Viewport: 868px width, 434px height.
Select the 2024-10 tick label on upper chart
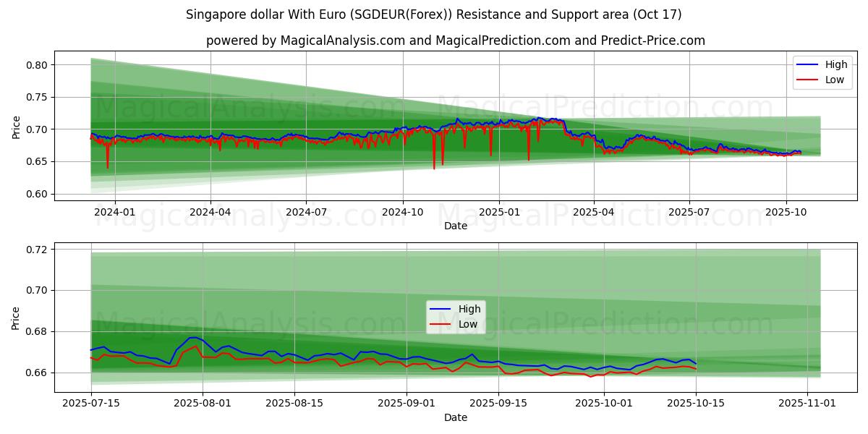pyautogui.click(x=403, y=212)
